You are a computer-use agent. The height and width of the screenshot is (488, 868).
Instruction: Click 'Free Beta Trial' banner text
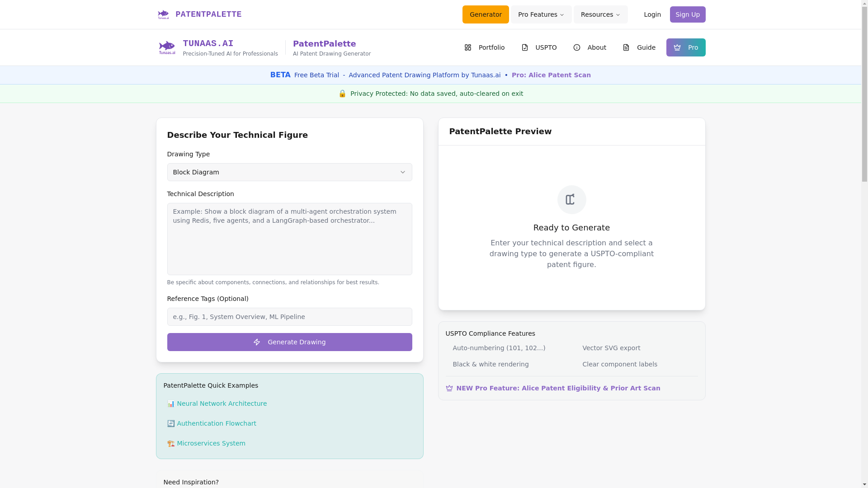[x=316, y=75]
